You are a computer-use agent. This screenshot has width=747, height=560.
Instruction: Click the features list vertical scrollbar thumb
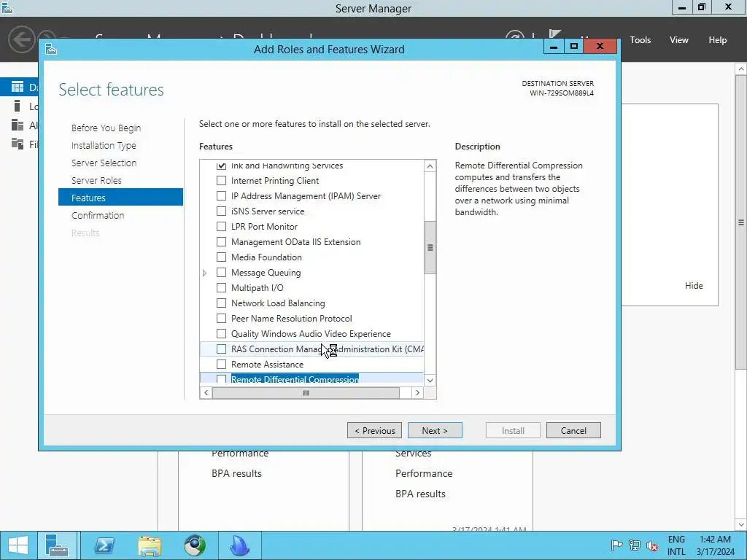tap(430, 248)
